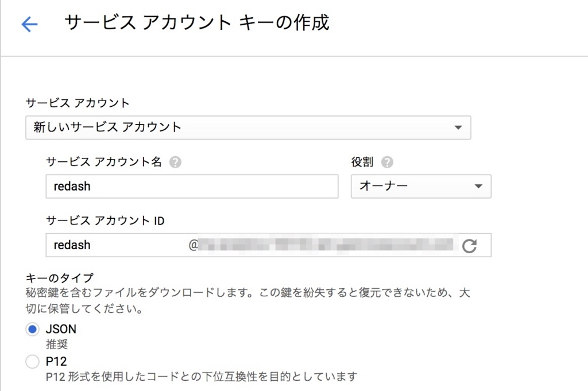Click the page title サービス アカウント キーの作成
The height and width of the screenshot is (391, 588).
click(197, 22)
